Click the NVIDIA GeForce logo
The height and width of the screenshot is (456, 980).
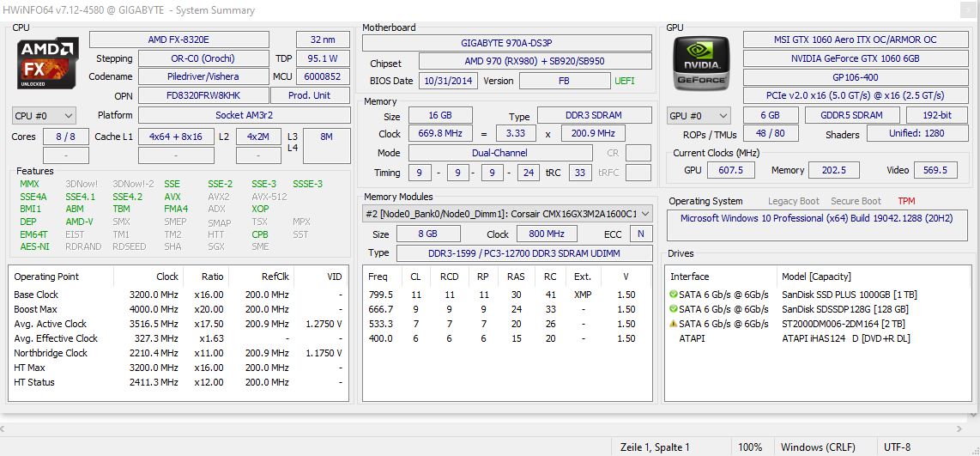tap(700, 64)
